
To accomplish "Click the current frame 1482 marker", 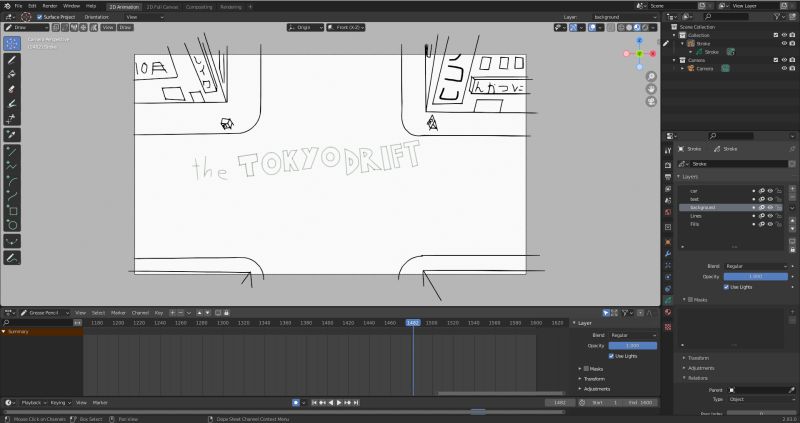I will [413, 323].
